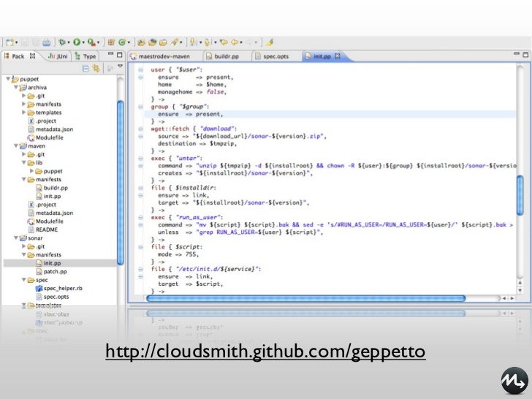The image size is (532, 399).
Task: Open the Back history dropdown arrow
Action: pyautogui.click(x=241, y=42)
